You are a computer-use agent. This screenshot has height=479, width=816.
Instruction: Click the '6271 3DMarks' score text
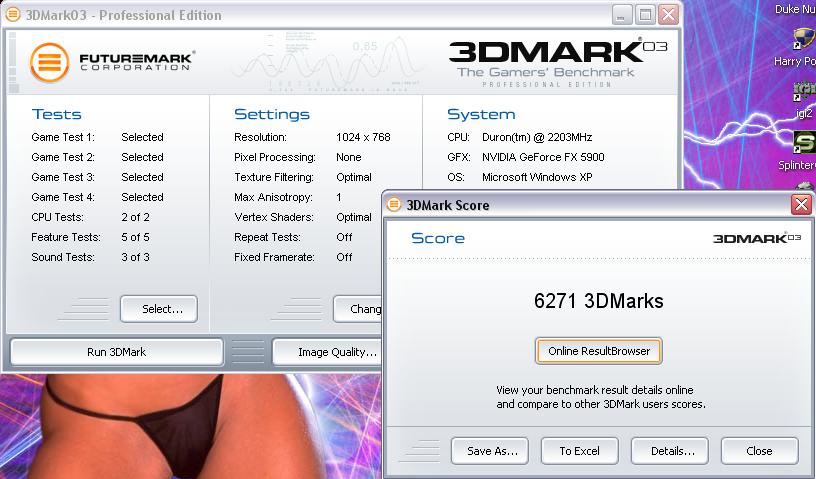coord(598,301)
